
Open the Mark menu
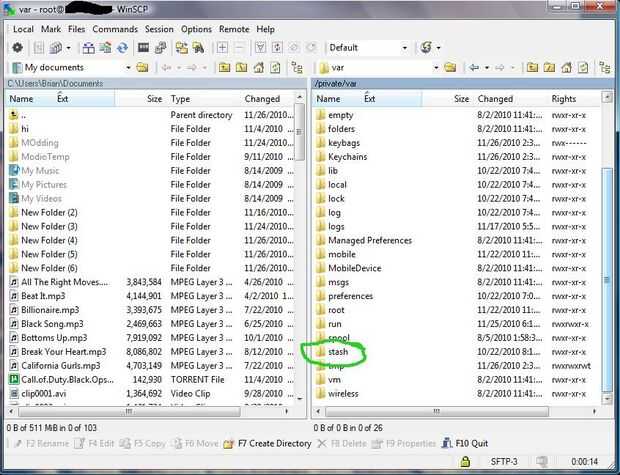coord(51,29)
